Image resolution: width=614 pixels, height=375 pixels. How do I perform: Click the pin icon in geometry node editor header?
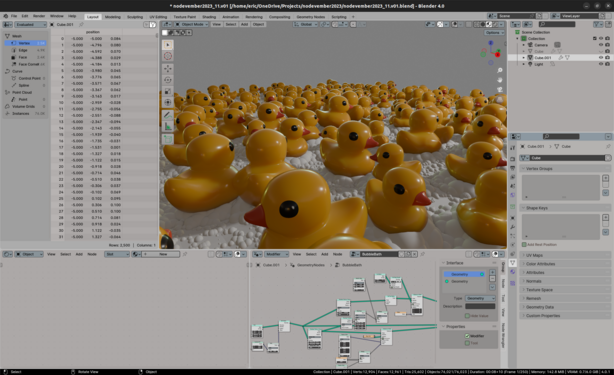click(x=423, y=254)
